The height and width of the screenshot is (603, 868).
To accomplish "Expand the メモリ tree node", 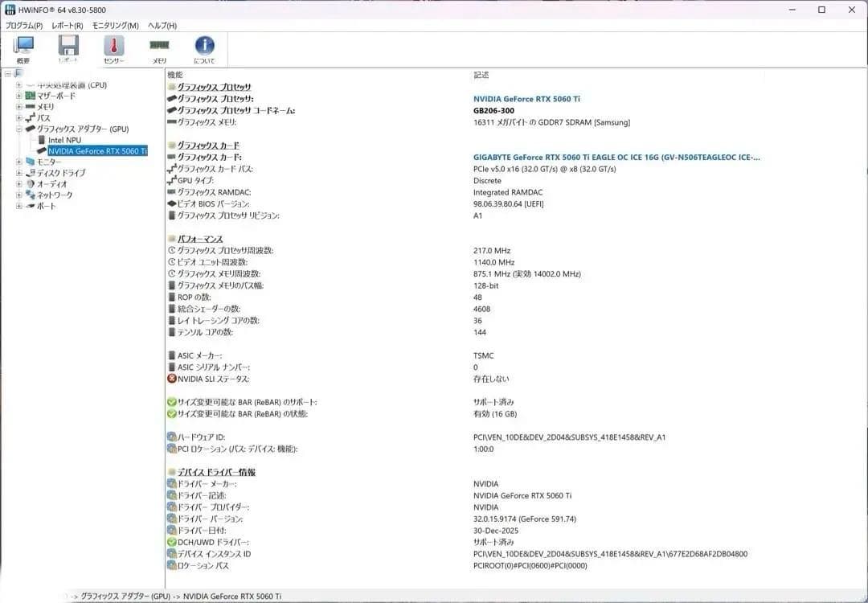I will (18, 107).
